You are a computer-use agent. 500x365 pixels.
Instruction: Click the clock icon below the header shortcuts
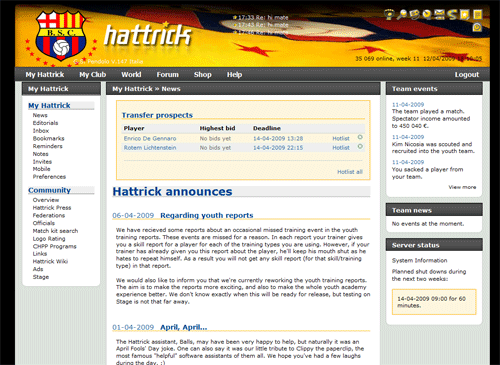tap(477, 27)
